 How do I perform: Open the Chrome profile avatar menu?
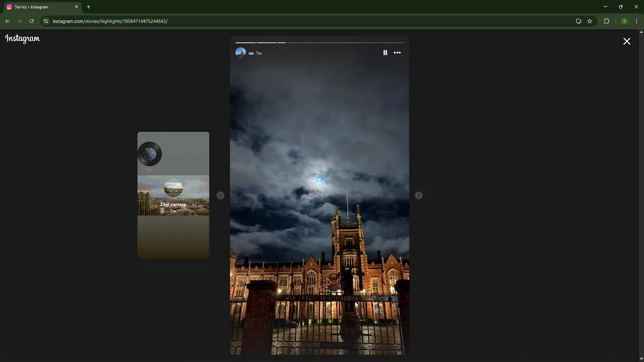pyautogui.click(x=624, y=21)
